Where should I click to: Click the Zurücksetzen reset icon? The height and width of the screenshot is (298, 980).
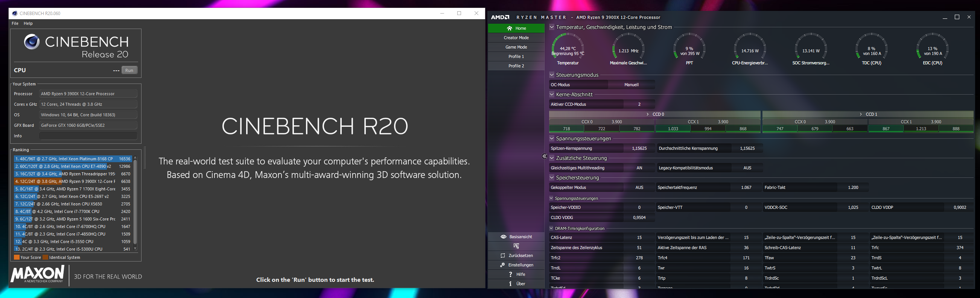[502, 256]
